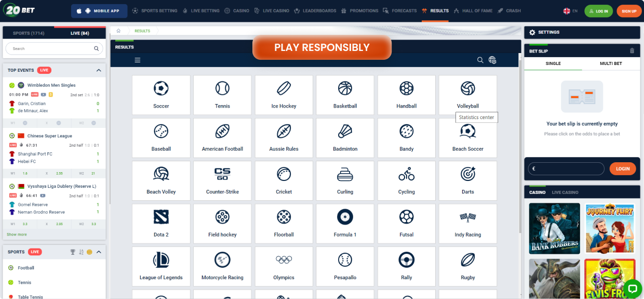Open the League of Legends tile

point(161,267)
